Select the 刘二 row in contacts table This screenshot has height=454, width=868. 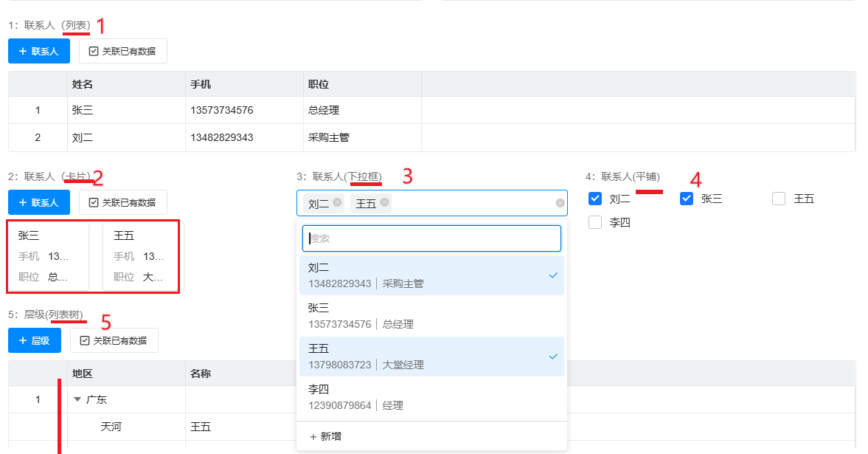[x=221, y=137]
